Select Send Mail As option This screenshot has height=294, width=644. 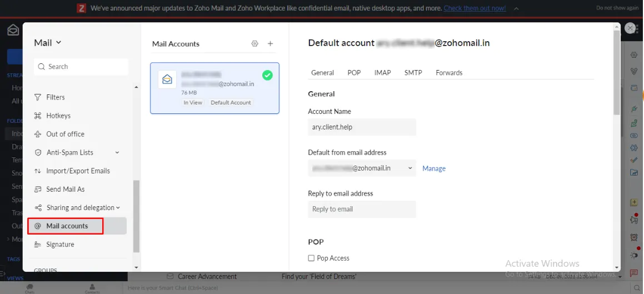[x=65, y=189]
